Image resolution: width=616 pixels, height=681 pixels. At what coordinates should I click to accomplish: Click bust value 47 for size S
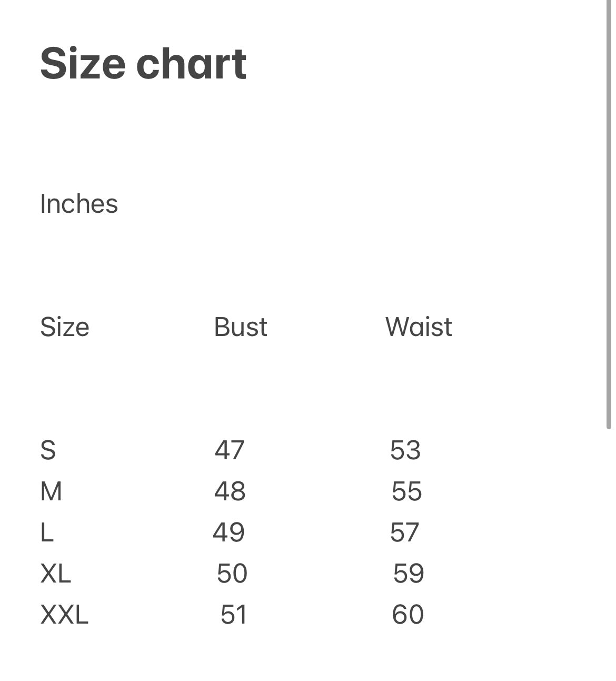pyautogui.click(x=230, y=450)
